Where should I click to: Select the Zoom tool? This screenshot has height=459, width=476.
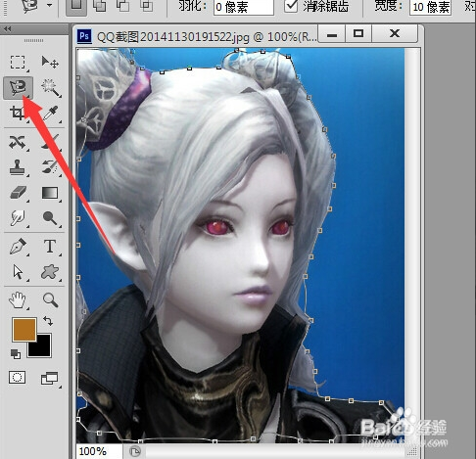(51, 300)
